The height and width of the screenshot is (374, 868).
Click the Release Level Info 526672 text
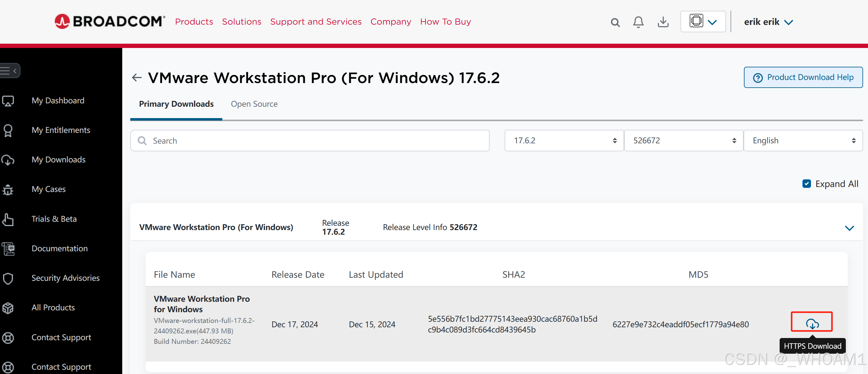[430, 228]
